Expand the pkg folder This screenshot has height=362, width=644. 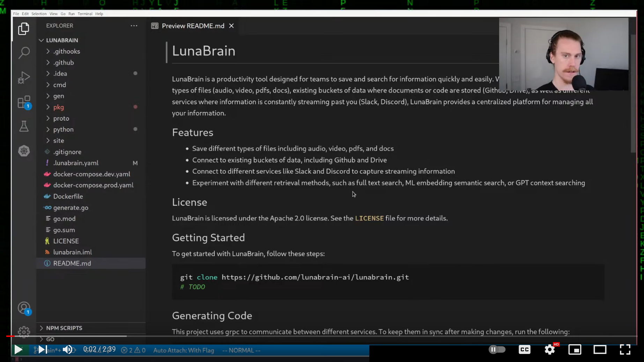pos(59,107)
